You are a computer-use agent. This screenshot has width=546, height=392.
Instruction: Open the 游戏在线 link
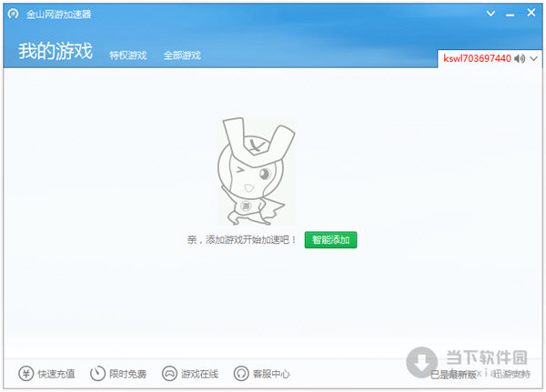click(x=199, y=374)
